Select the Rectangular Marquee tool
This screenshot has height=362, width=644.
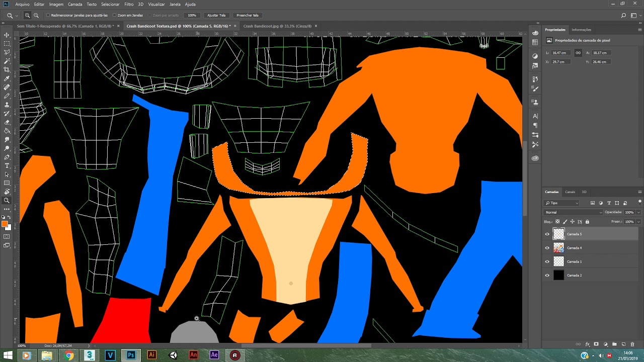click(x=7, y=44)
